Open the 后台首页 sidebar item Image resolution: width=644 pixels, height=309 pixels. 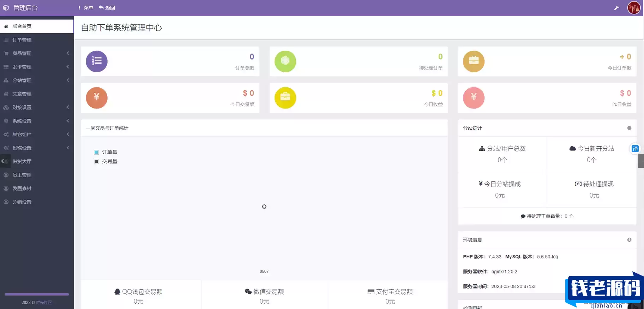click(x=37, y=26)
